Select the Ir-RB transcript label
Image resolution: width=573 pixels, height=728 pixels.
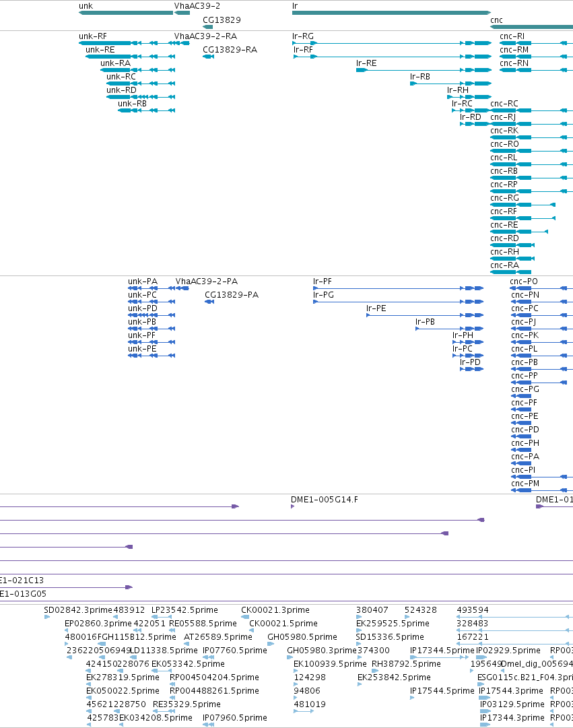[x=420, y=77]
